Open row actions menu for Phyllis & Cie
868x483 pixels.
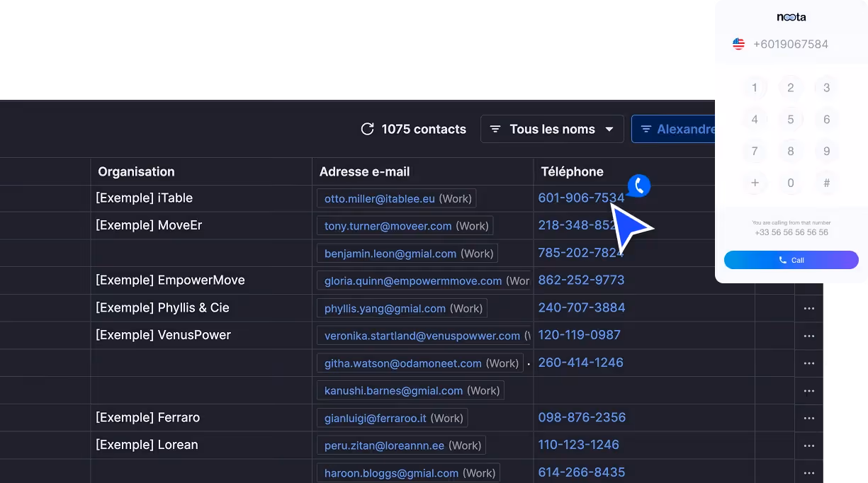808,308
